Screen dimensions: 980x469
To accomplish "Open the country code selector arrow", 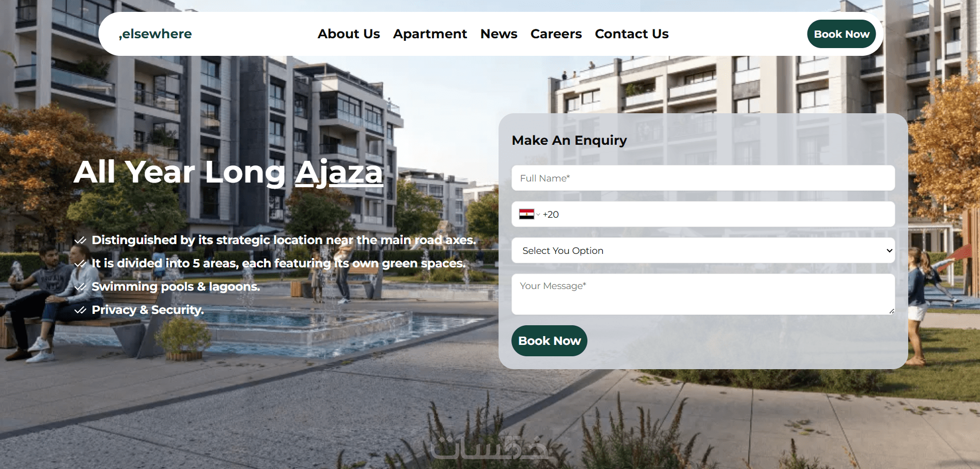I will coord(538,215).
